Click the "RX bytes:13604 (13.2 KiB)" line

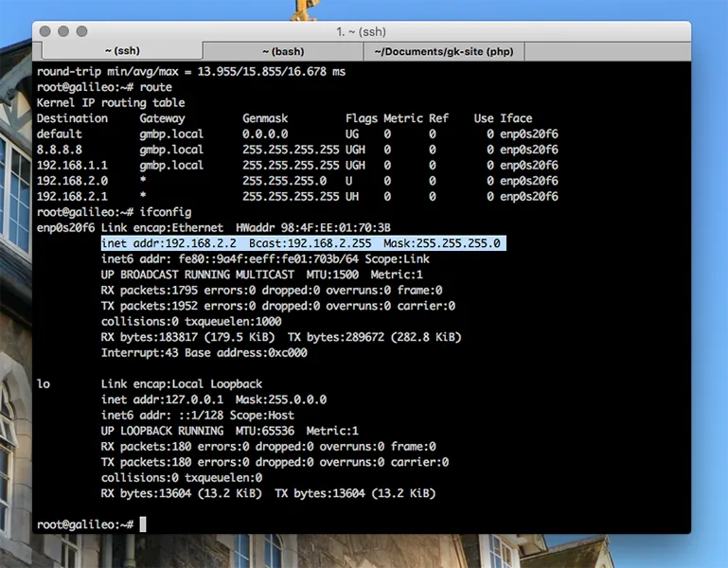click(268, 493)
